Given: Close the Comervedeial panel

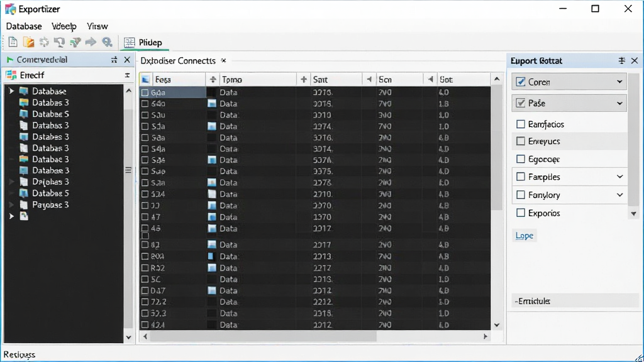Looking at the screenshot, I should (x=127, y=60).
